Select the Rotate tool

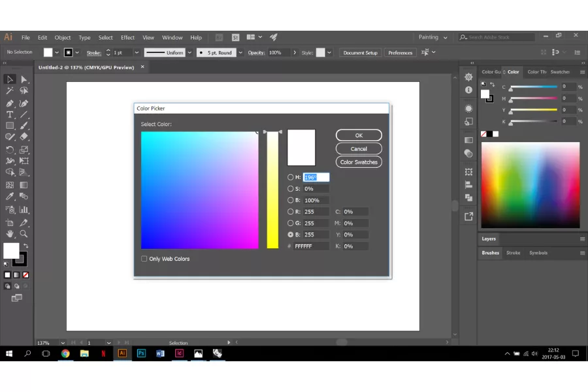(x=10, y=150)
